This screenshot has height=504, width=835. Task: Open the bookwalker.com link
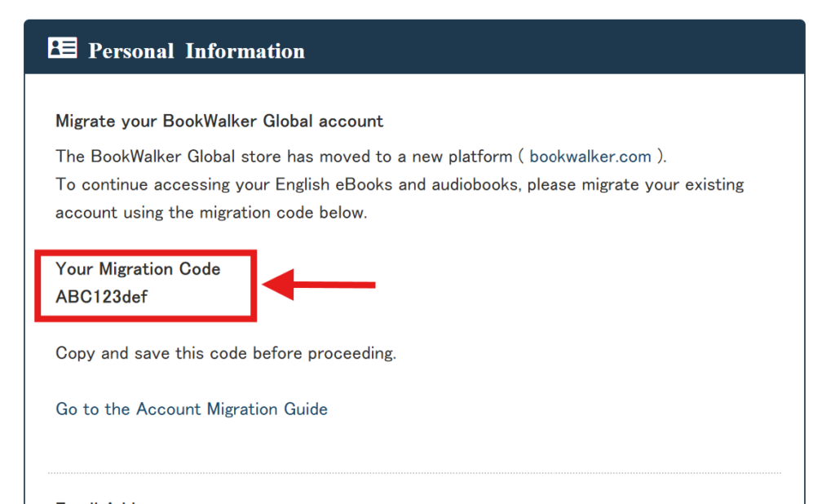pos(590,157)
